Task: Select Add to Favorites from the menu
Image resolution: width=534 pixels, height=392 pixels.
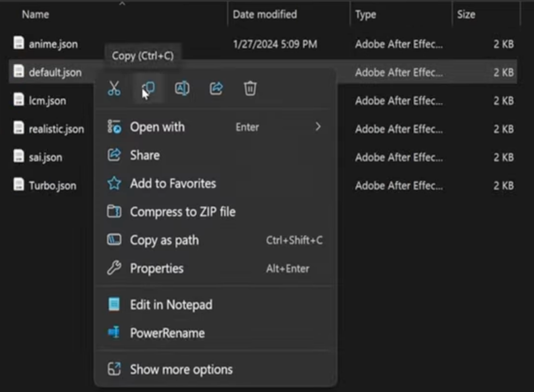Action: pyautogui.click(x=173, y=183)
